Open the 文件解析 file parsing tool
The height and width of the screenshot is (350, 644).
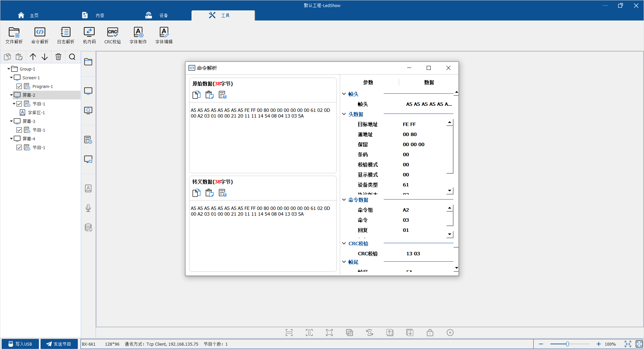tap(14, 35)
